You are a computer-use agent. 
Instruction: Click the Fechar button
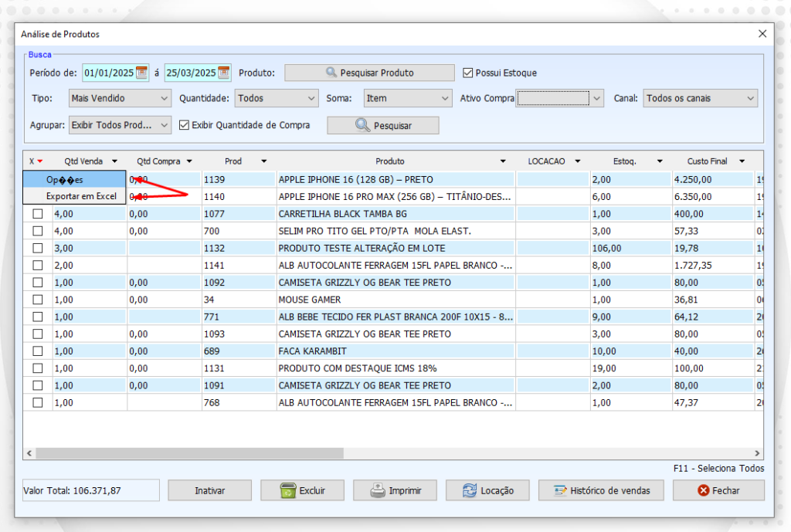click(x=718, y=490)
